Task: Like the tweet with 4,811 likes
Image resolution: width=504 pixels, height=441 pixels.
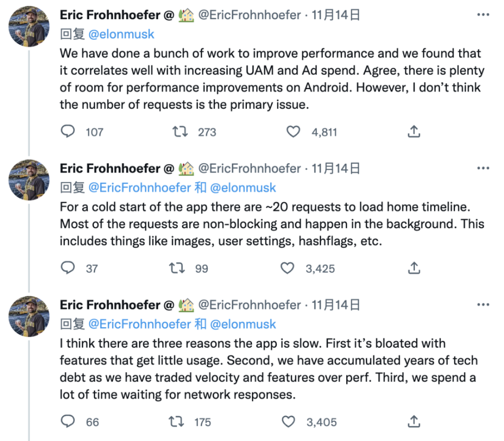Action: (x=293, y=132)
